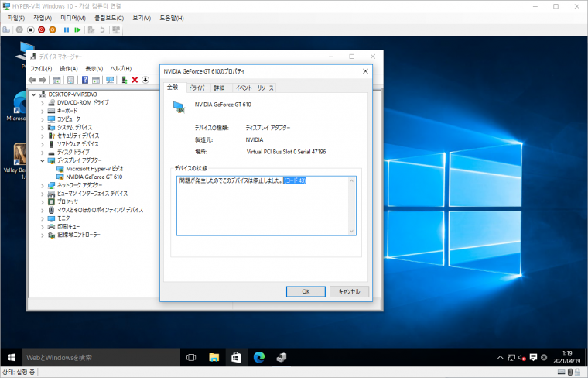Screen dimensions: 588x378
Task: Click the taskbar clock showing 1:19
Action: (566, 357)
